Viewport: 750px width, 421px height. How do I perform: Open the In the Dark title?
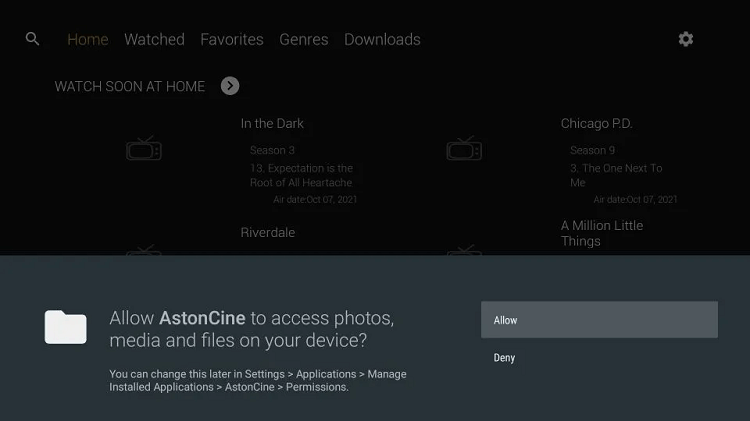[272, 123]
